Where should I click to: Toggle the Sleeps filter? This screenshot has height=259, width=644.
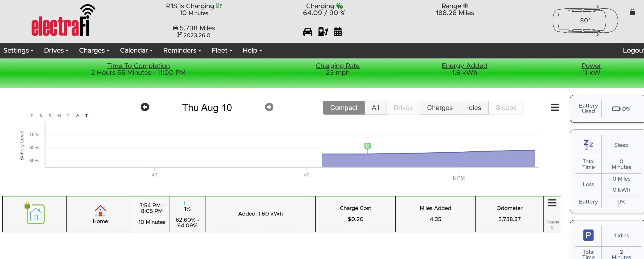tap(506, 108)
